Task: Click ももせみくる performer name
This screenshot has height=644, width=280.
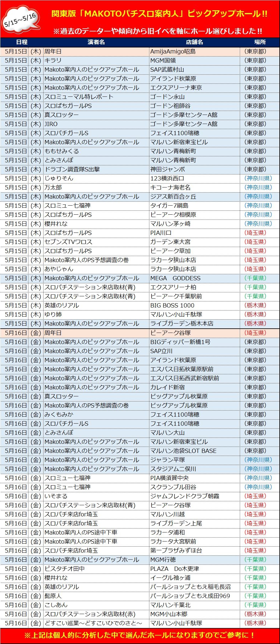Action: pyautogui.click(x=62, y=151)
